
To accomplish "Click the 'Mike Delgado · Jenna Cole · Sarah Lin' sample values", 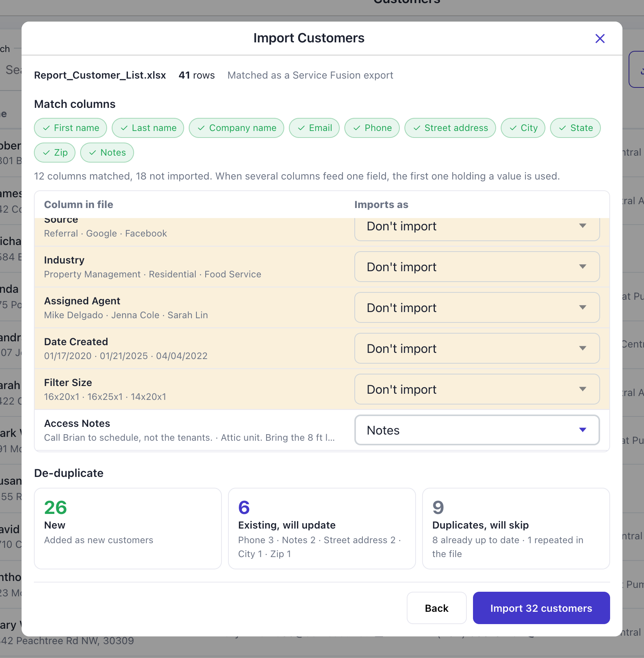I will coord(126,315).
